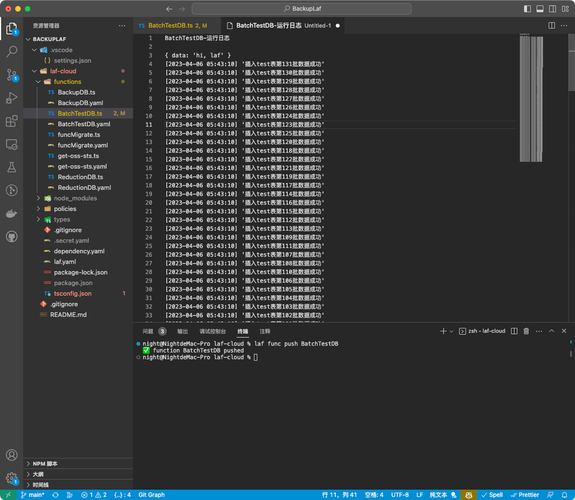Toggle the bottom panel layout button

click(540, 9)
